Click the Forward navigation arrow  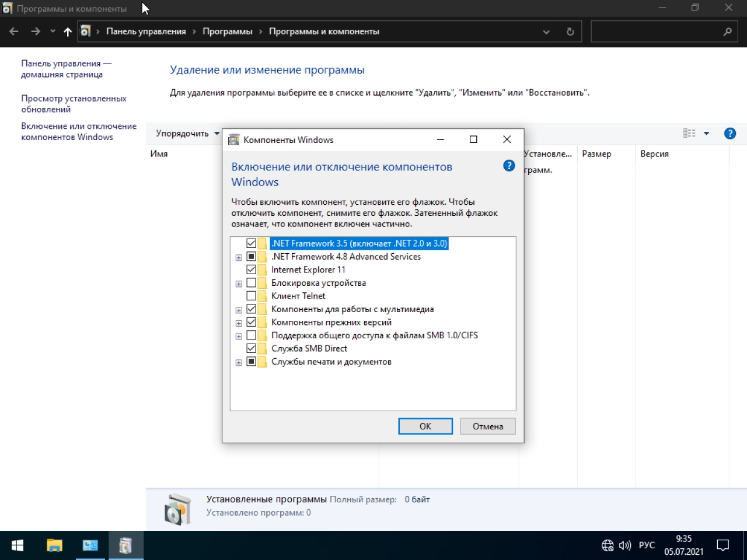(36, 32)
